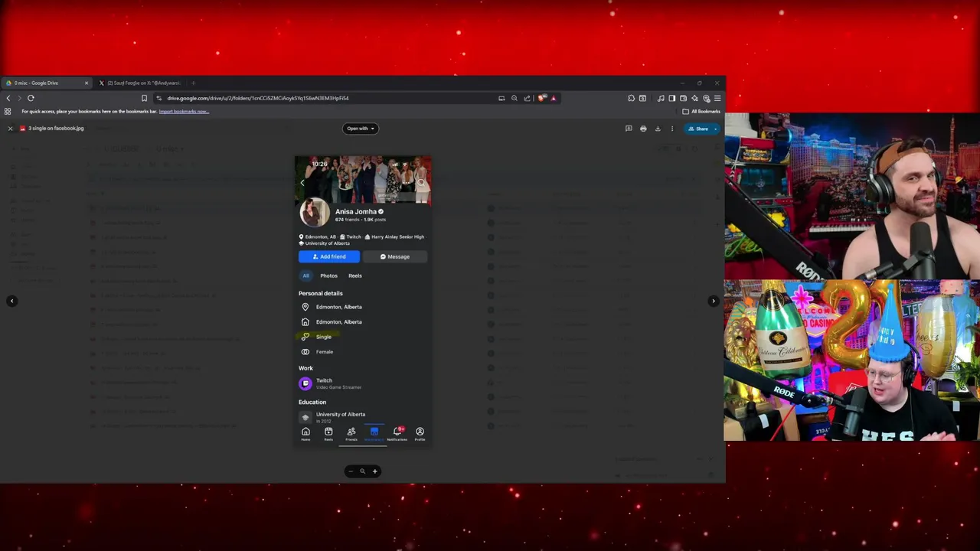Click the blue Share button
The image size is (980, 551).
(x=698, y=129)
